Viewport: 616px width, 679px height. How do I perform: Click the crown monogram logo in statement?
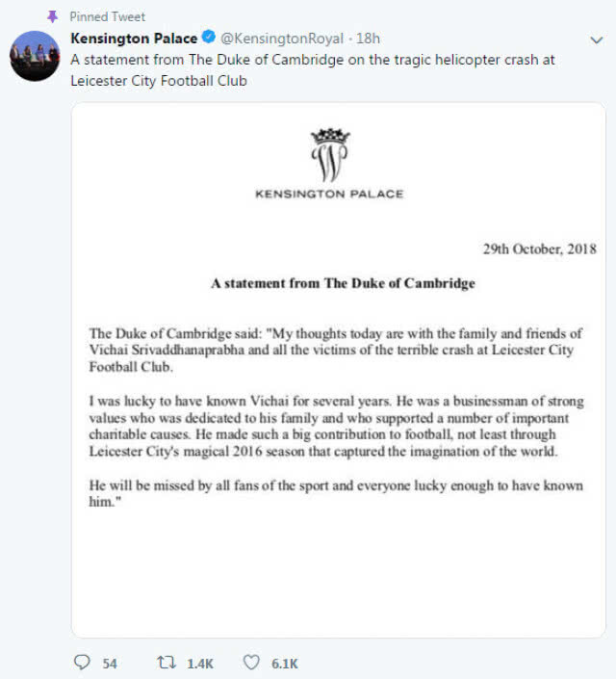click(330, 155)
